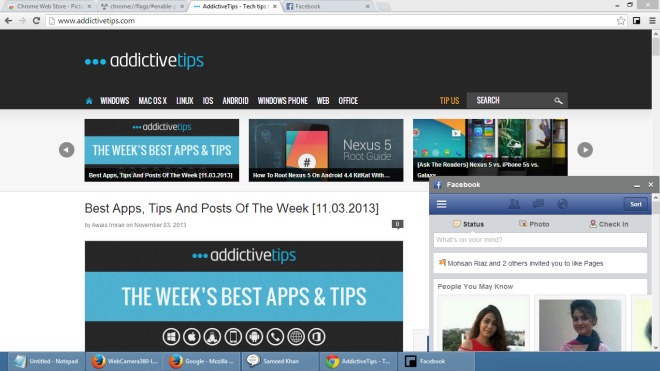Reload the page with refresh icon

point(36,21)
